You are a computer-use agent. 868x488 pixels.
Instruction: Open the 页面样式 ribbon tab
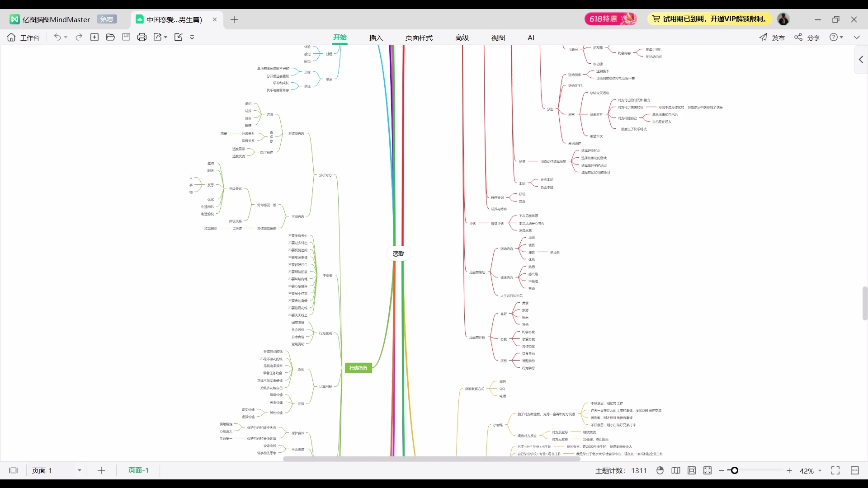click(x=419, y=38)
